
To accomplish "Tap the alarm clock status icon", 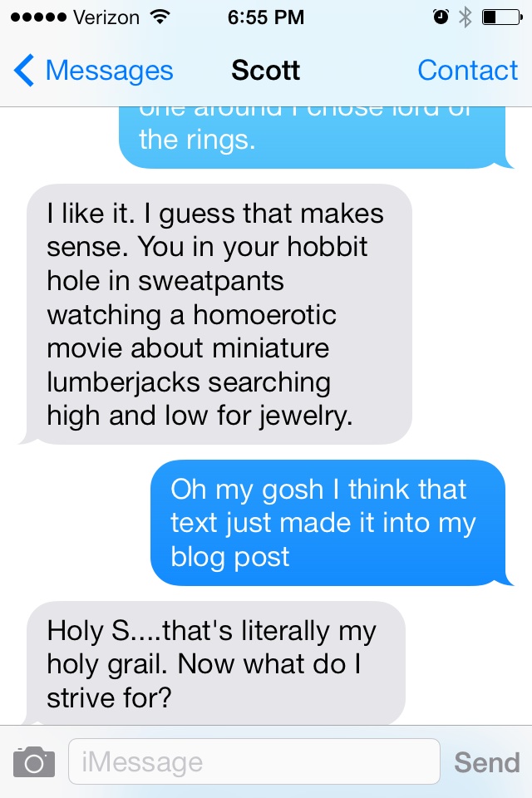I will (x=441, y=17).
